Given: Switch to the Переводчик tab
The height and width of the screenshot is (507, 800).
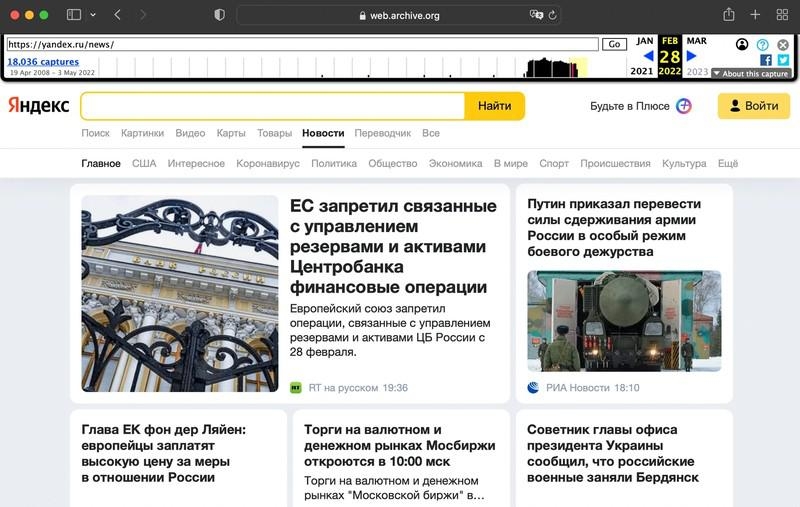Looking at the screenshot, I should [383, 133].
